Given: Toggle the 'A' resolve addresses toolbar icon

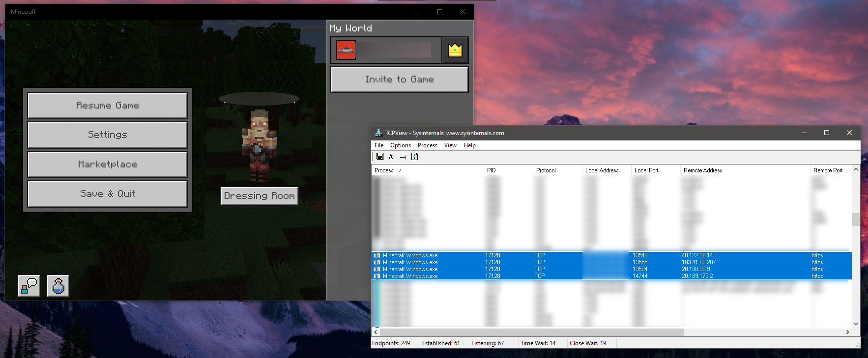Looking at the screenshot, I should coord(391,157).
